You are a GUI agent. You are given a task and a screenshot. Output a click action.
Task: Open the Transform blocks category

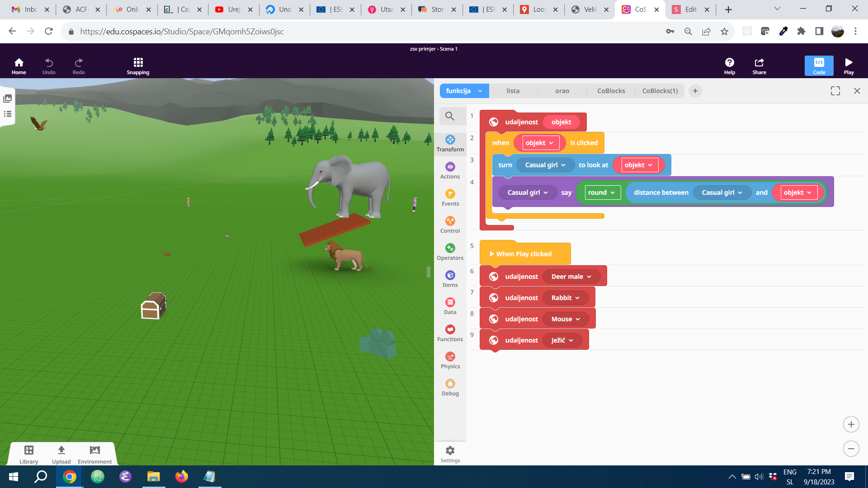tap(450, 143)
